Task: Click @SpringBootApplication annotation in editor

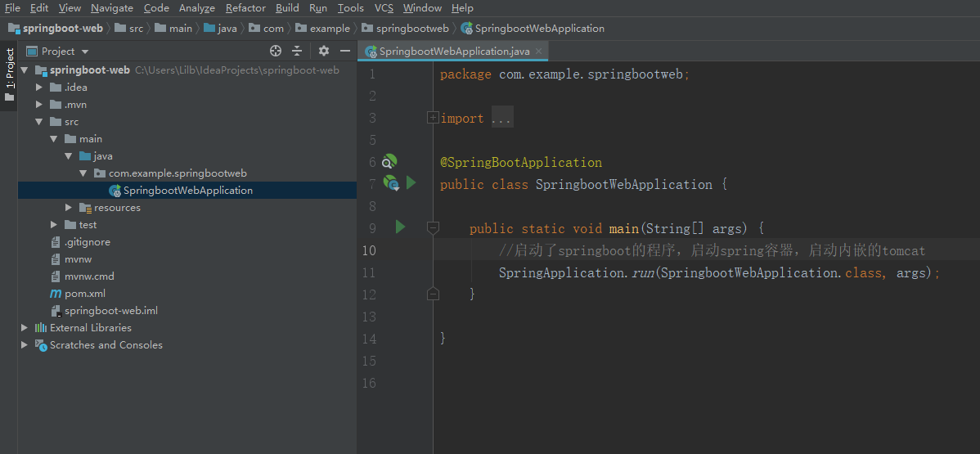Action: click(x=521, y=163)
